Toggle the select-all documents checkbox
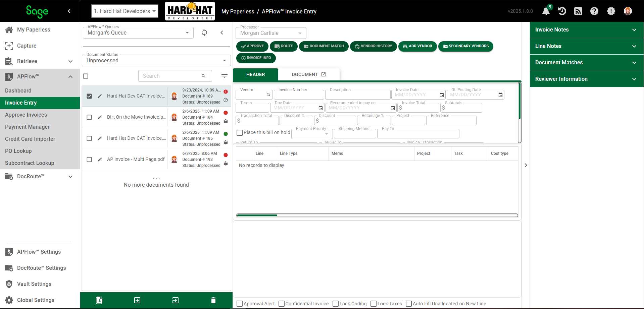644x309 pixels. 86,76
